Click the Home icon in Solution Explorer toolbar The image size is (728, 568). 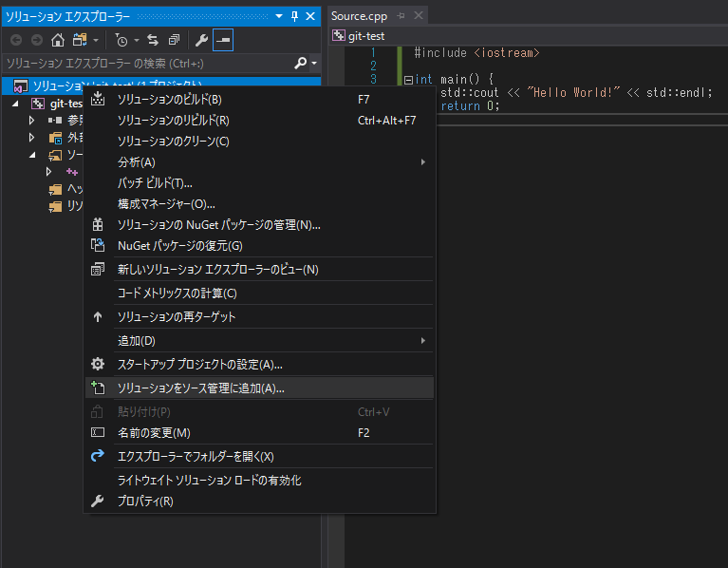click(x=58, y=41)
